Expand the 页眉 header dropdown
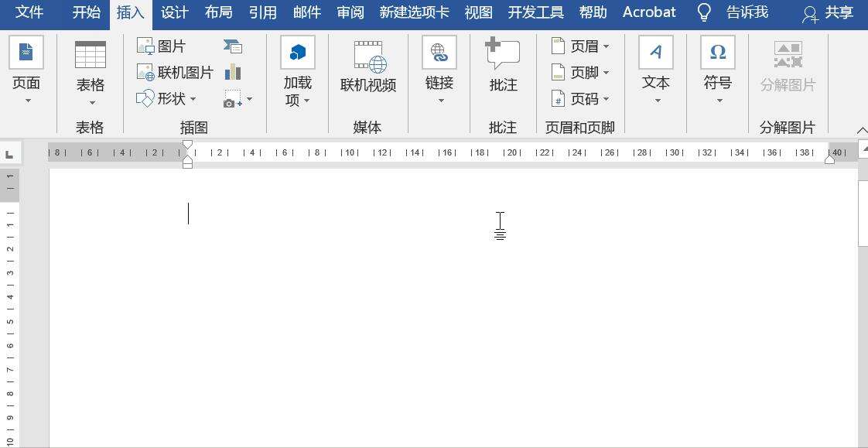Image resolution: width=868 pixels, height=448 pixels. click(606, 46)
